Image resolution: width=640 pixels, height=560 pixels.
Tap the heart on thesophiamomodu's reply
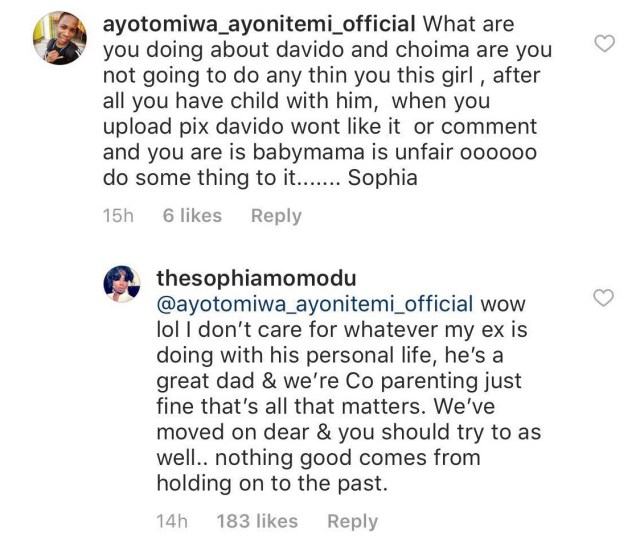(605, 297)
